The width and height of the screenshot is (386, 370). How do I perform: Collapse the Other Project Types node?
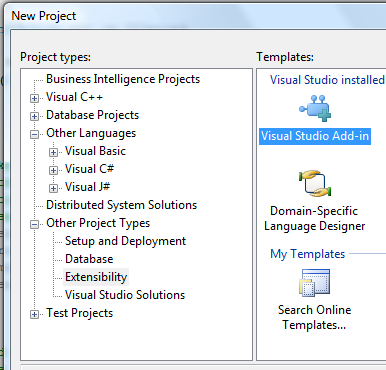34,224
